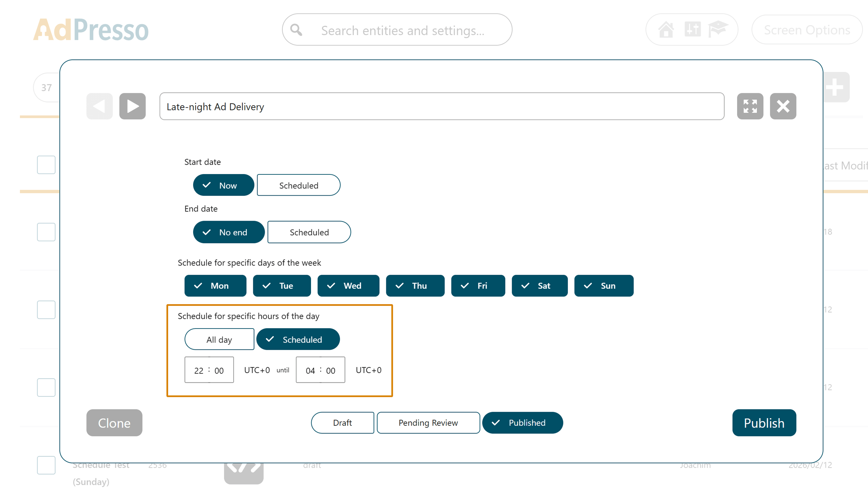Close the Late-night Ad Delivery dialog
The width and height of the screenshot is (868, 500).
(783, 106)
